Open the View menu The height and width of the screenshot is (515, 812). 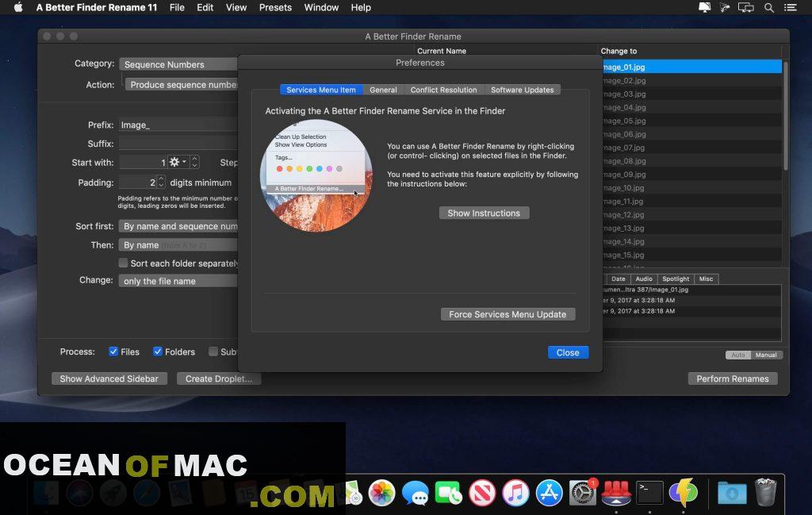click(236, 7)
